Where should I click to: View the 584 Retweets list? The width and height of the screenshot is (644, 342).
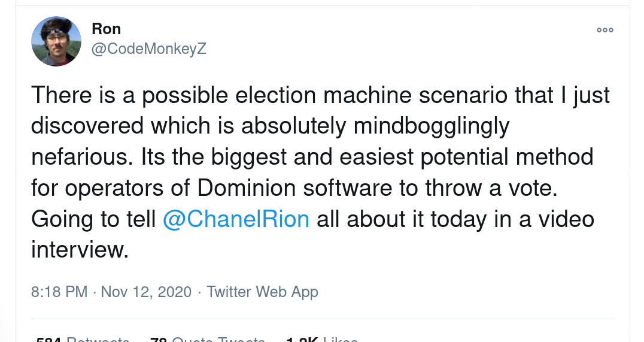83,340
